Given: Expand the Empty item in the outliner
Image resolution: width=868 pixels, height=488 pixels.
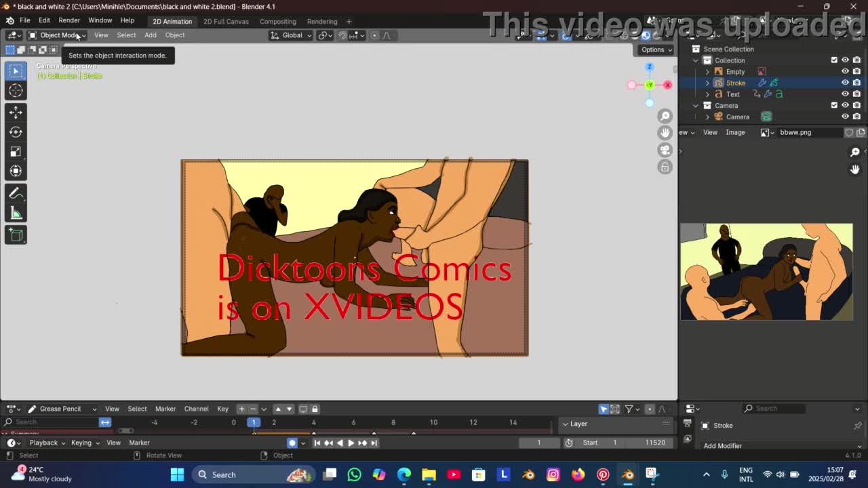Looking at the screenshot, I should [707, 72].
